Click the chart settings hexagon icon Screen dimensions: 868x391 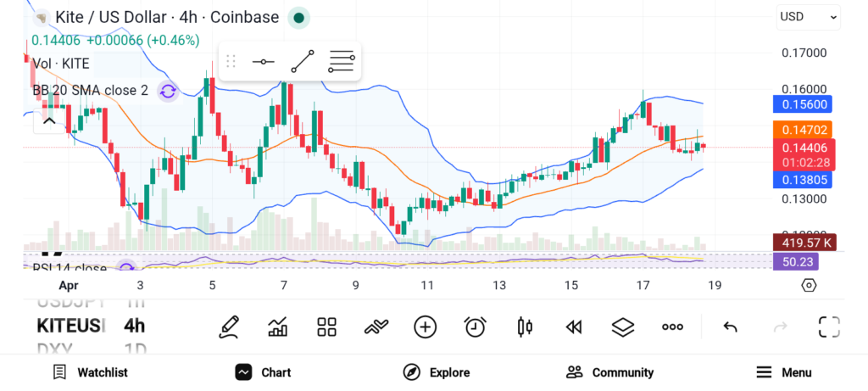pyautogui.click(x=809, y=285)
